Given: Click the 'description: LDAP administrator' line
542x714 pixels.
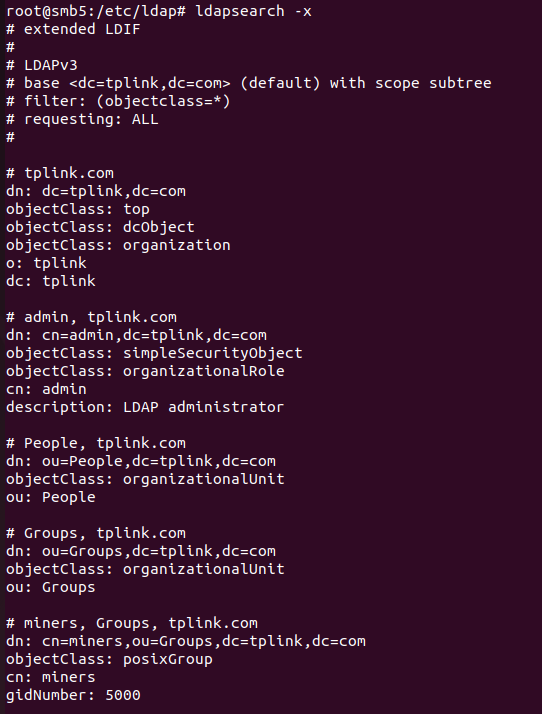Looking at the screenshot, I should pyautogui.click(x=145, y=407).
